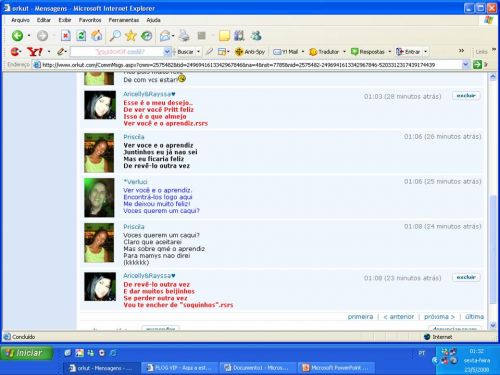Expand the Yahoo search box dropdown arrow

(167, 52)
